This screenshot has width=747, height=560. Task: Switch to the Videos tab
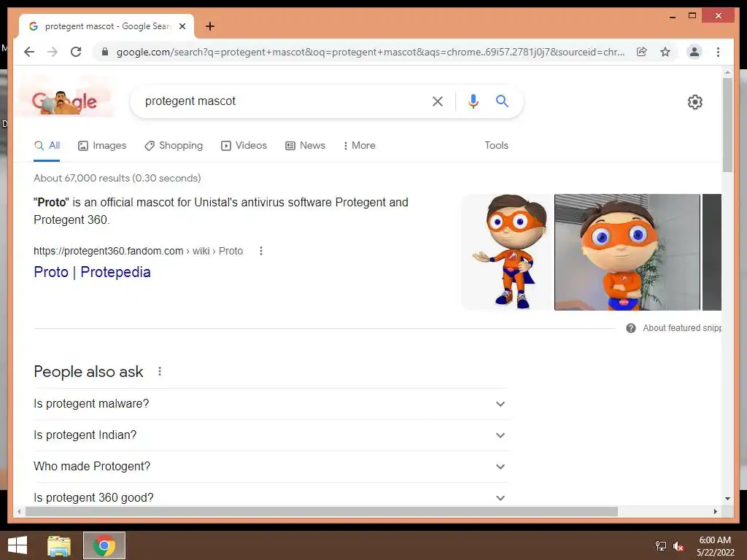244,145
